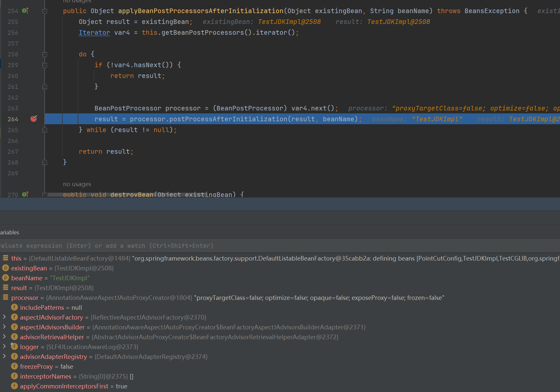Expand the advisorRetrievalHelper variable node

tap(4, 337)
